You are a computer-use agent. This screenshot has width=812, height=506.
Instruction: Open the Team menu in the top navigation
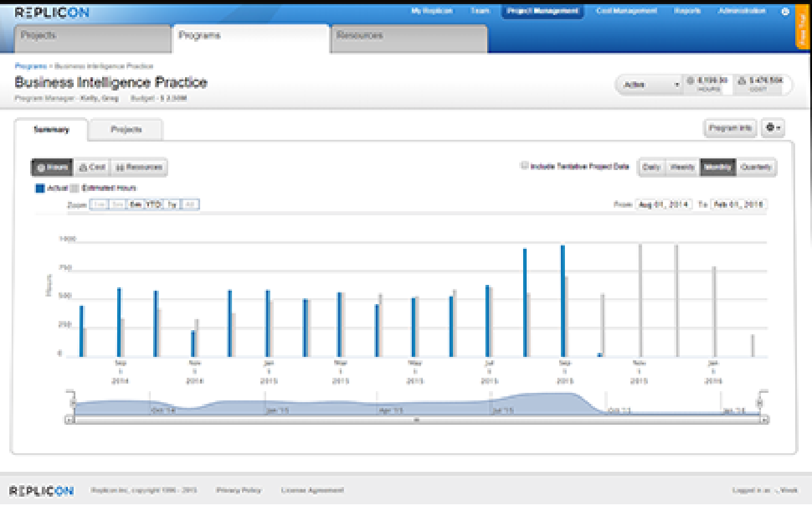tap(480, 10)
